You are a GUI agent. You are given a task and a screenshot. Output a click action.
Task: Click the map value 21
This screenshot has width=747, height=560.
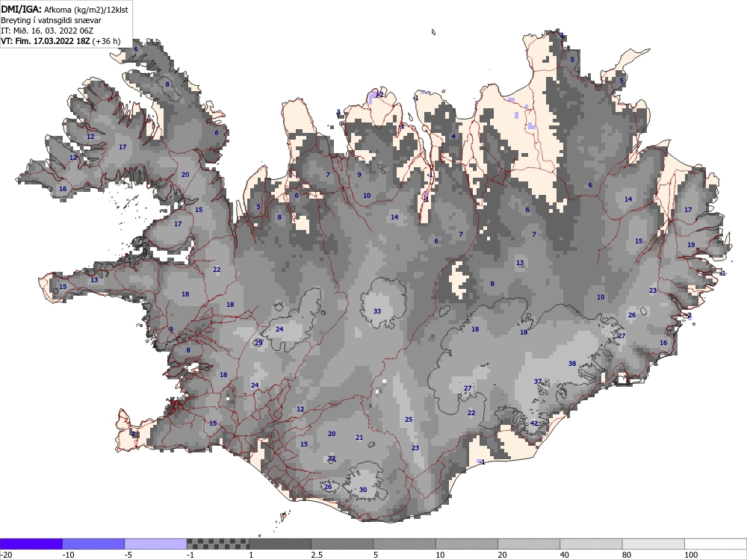[x=359, y=438]
